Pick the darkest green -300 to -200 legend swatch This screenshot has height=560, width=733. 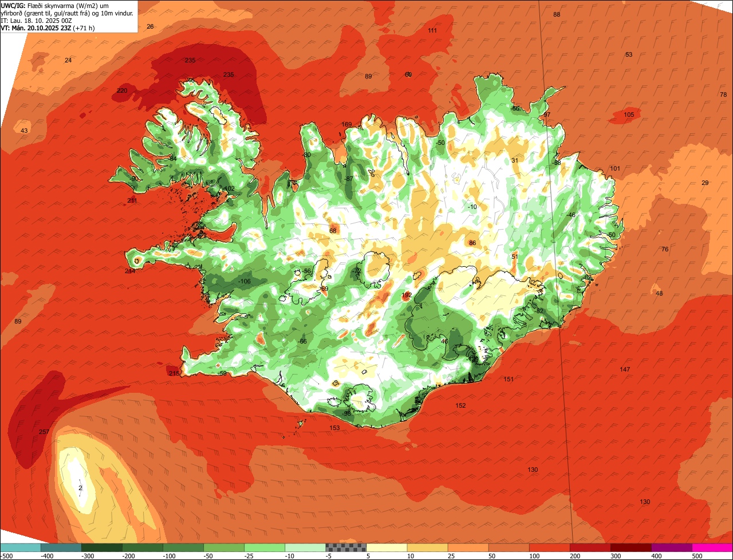[x=101, y=547]
